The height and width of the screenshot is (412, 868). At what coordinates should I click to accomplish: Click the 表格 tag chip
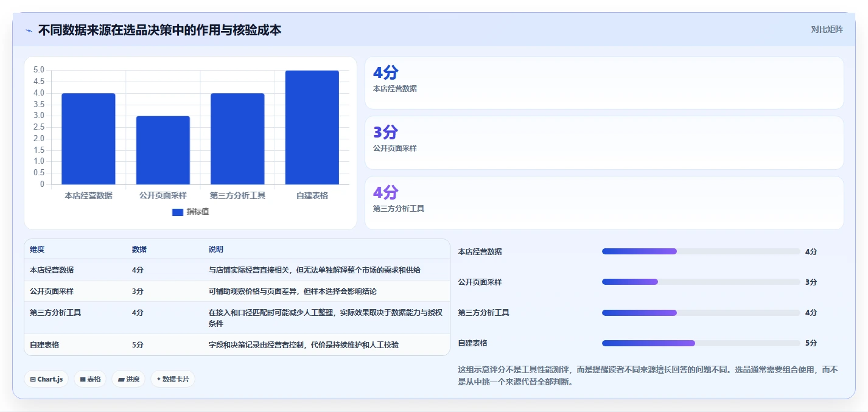[x=90, y=379]
